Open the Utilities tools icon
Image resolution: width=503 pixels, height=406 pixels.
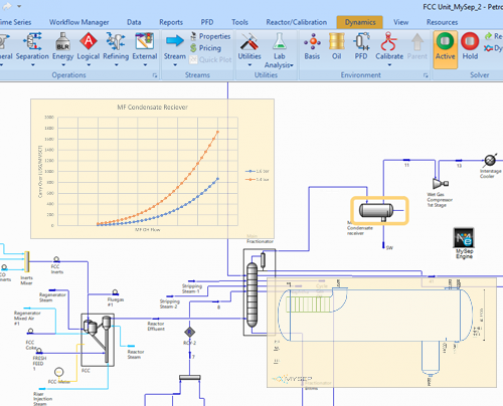[x=249, y=47]
